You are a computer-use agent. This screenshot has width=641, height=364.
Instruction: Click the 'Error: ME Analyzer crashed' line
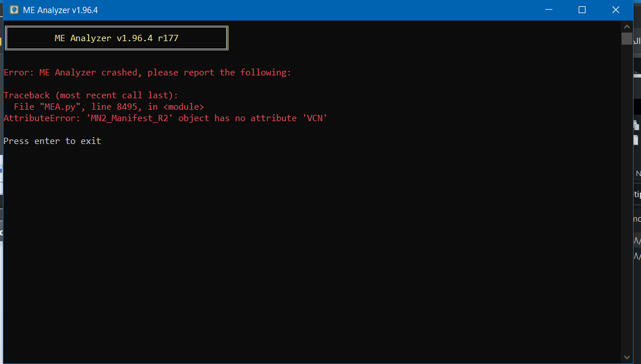click(x=147, y=73)
